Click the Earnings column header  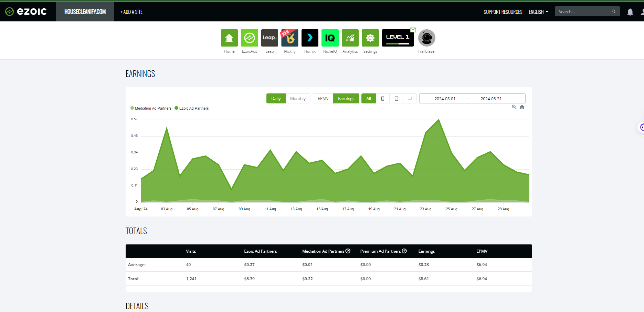[426, 251]
